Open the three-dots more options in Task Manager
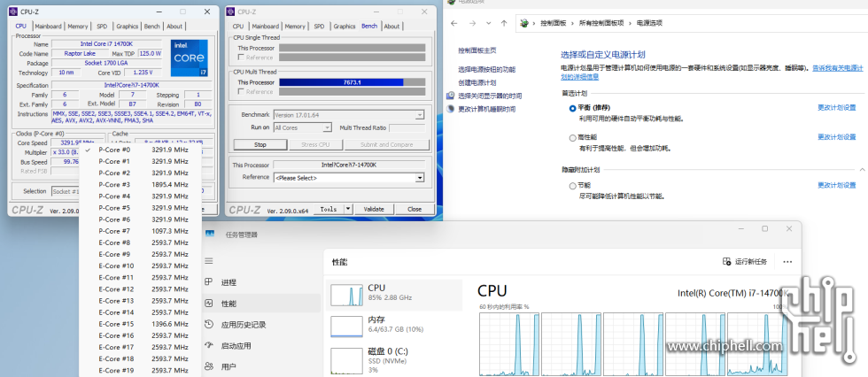The width and height of the screenshot is (868, 377). click(x=787, y=261)
